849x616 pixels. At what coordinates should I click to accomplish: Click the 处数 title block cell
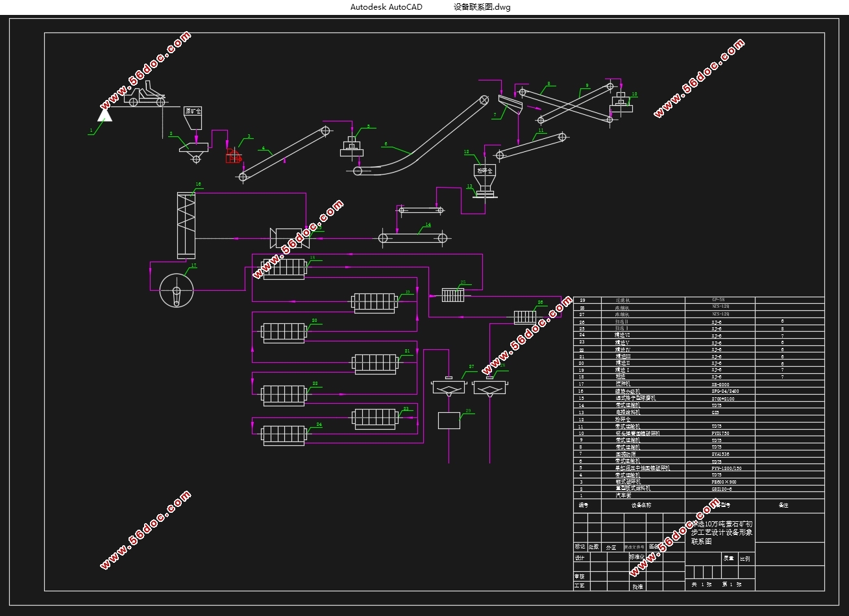point(594,547)
